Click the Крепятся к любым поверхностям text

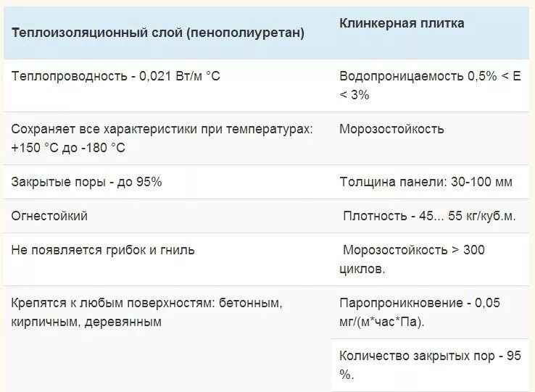pos(109,303)
